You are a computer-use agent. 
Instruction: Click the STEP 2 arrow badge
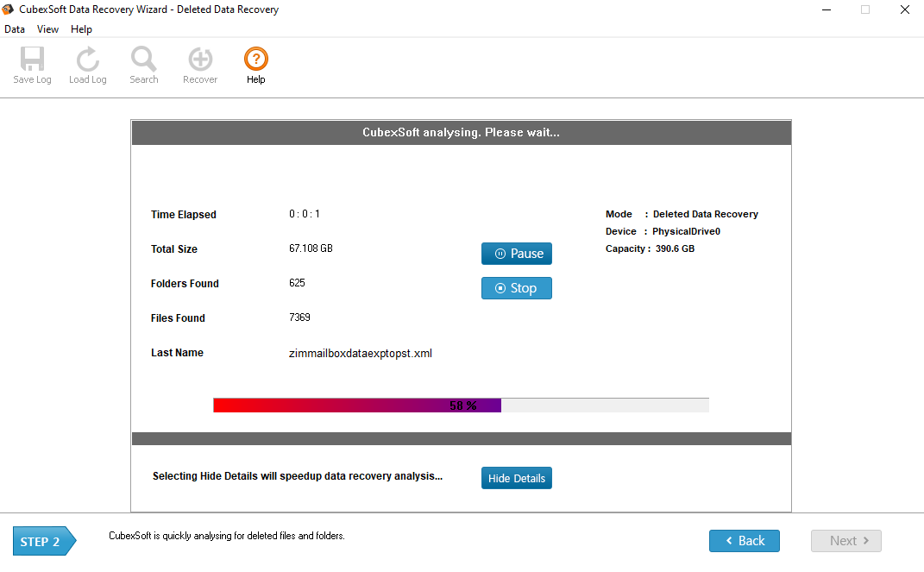click(x=43, y=542)
